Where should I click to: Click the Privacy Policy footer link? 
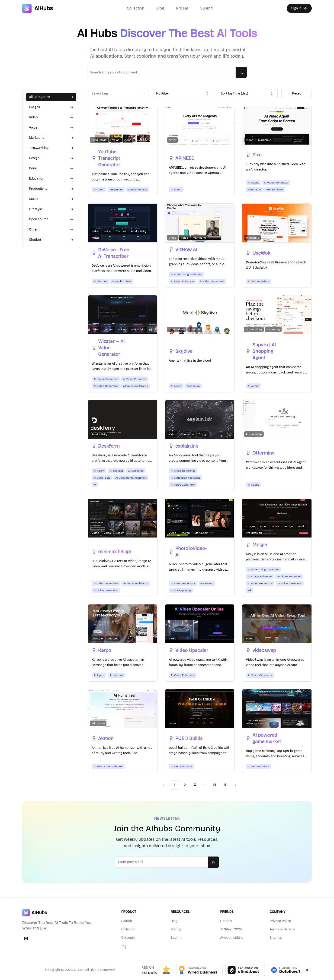[280, 921]
